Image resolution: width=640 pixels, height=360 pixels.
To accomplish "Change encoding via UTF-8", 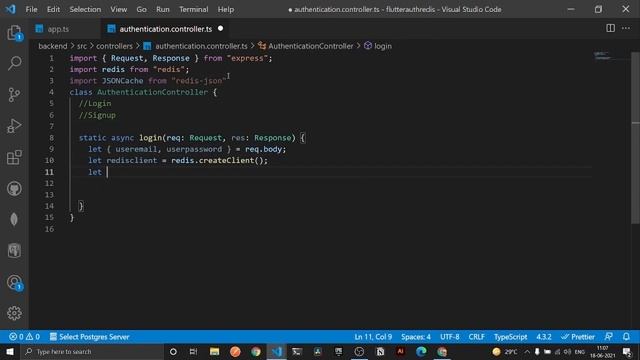I will click(x=449, y=337).
